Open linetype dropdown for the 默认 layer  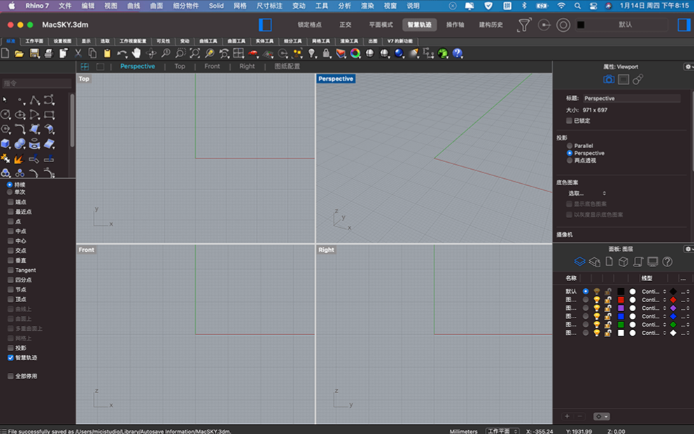coord(653,292)
